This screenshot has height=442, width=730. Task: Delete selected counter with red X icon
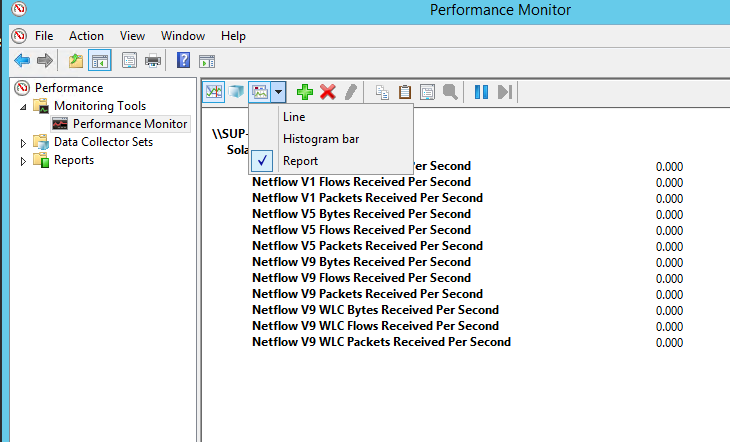328,92
